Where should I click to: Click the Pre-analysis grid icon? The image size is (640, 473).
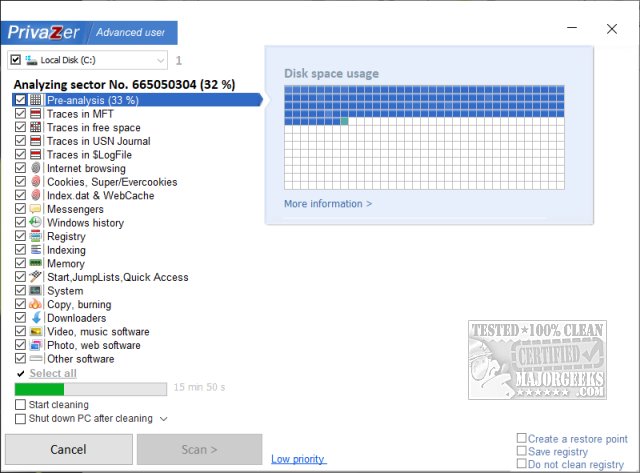[x=36, y=100]
